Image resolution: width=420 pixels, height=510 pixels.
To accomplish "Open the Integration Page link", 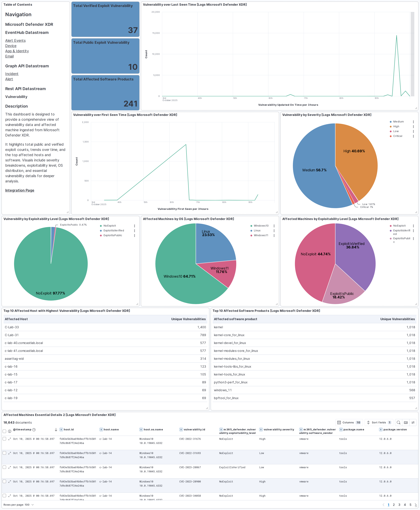I will click(20, 190).
